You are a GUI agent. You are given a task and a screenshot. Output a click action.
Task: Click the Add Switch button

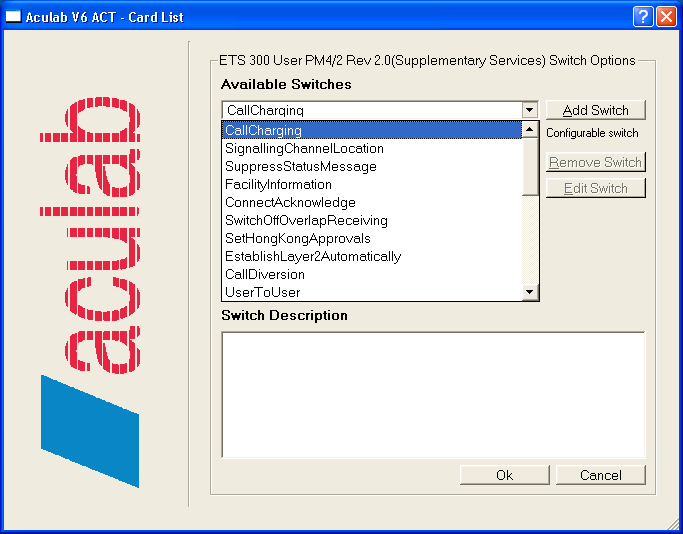[x=595, y=110]
